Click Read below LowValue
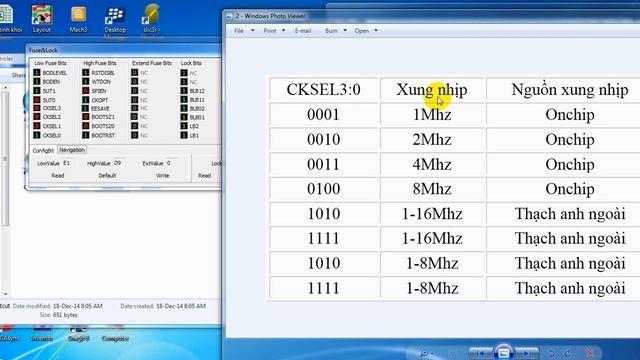640x360 pixels. click(x=58, y=176)
